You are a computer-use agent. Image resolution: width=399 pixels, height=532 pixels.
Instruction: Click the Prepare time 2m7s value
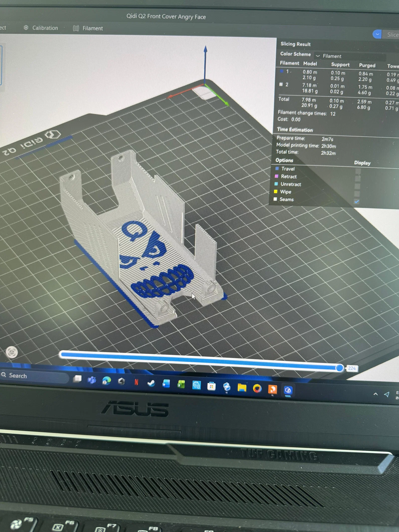coord(327,139)
